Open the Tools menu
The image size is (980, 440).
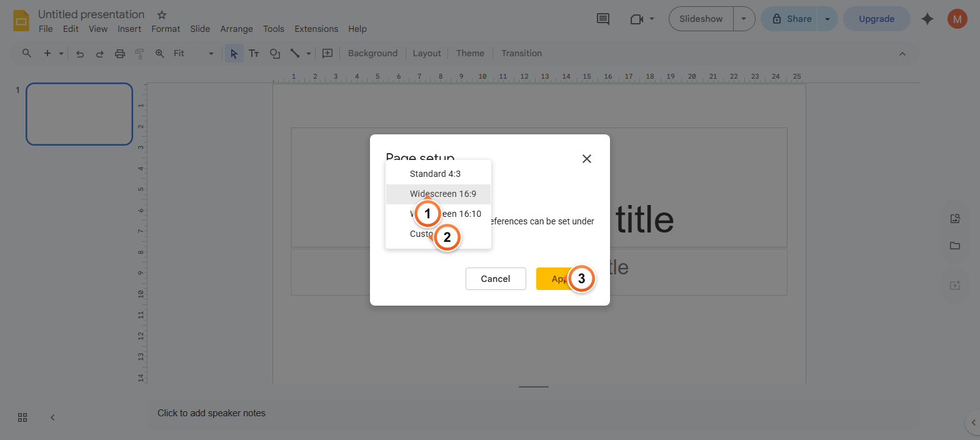tap(274, 29)
